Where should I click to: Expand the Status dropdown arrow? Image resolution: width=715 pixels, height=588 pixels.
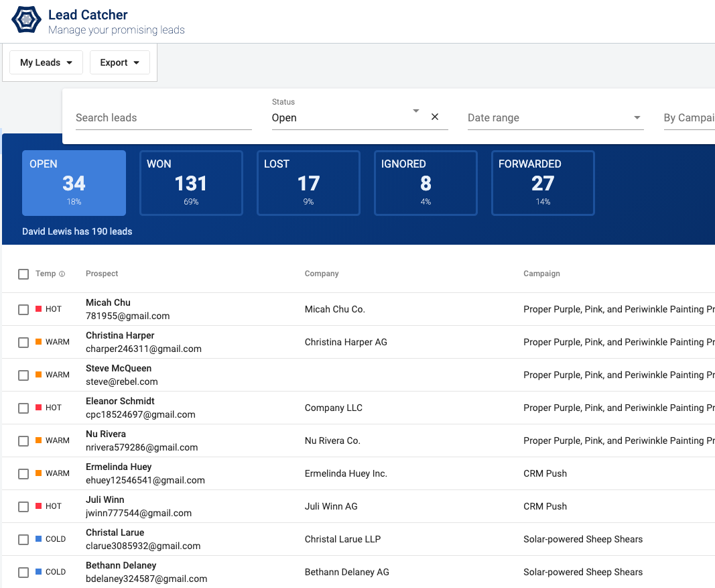416,111
